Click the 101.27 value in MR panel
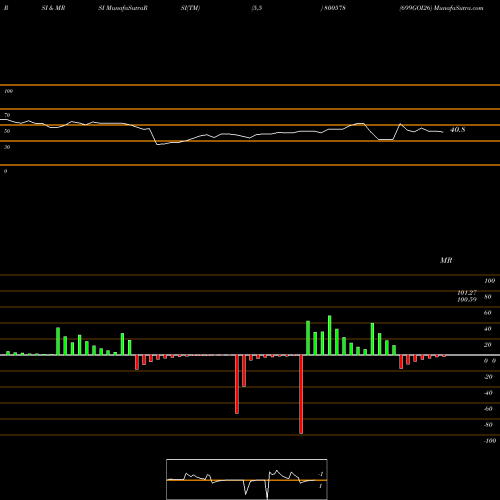Image resolution: width=500 pixels, height=500 pixels. pos(467,292)
